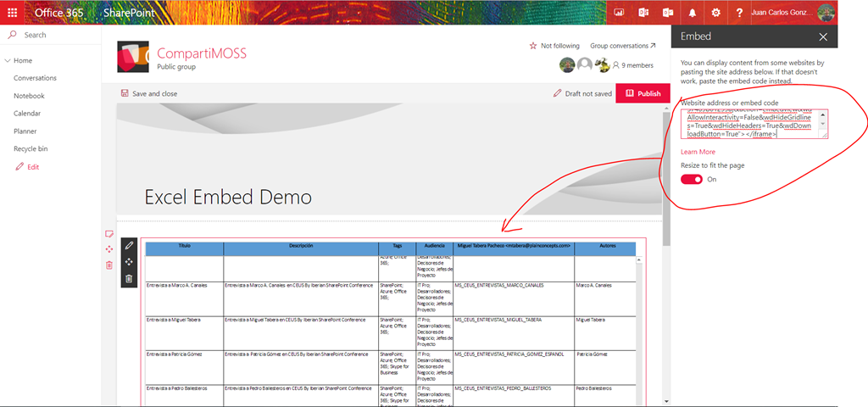Click Edit link in left navigation
The height and width of the screenshot is (407, 868).
click(28, 167)
